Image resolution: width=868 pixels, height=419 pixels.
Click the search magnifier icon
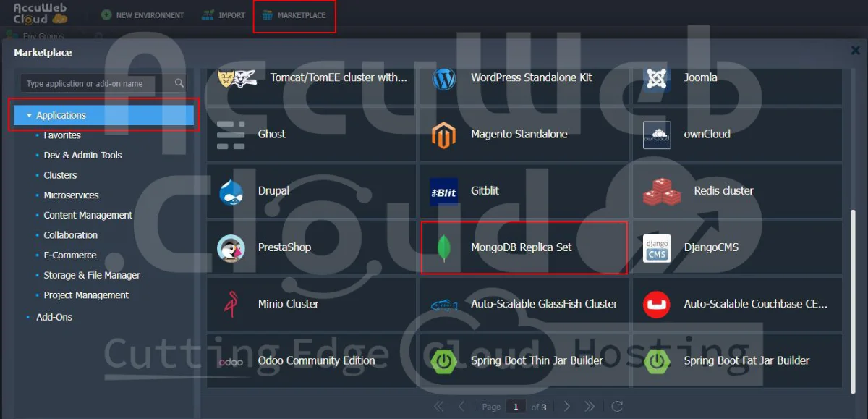pyautogui.click(x=179, y=84)
